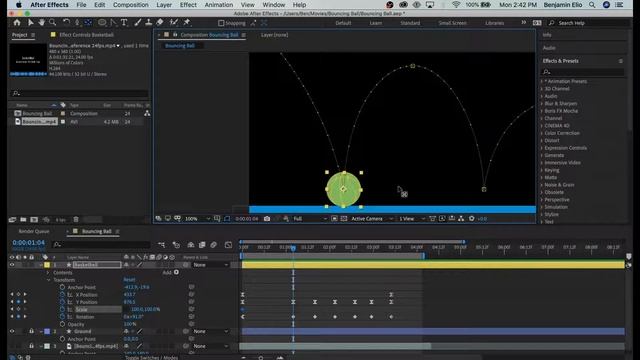Unlock the Bouncin mp4 layer's padlock
Screen dimensions: 640x360
(x=31, y=346)
